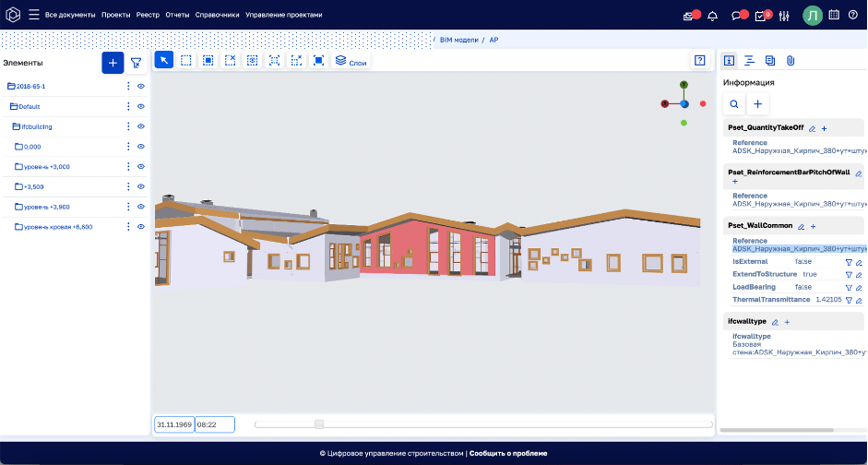Open the attachments paperclip tab

click(791, 61)
